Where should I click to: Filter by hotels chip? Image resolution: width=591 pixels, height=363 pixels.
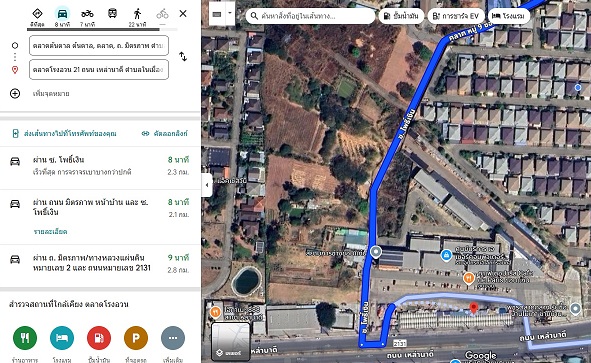(508, 16)
